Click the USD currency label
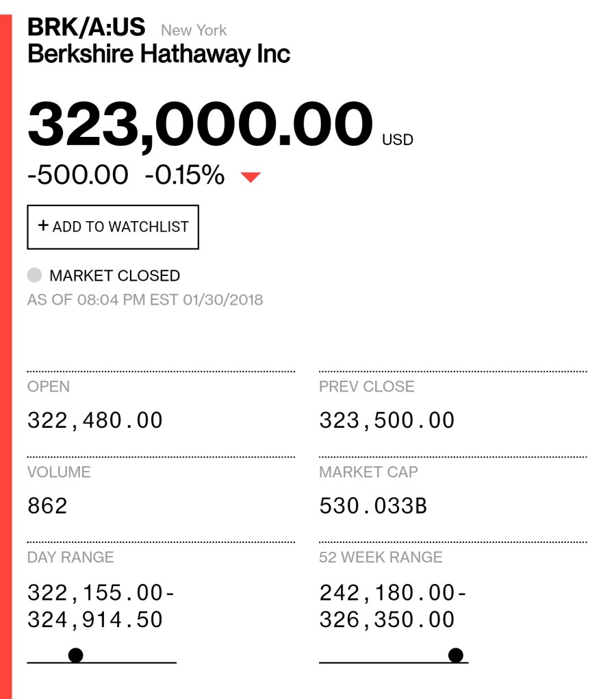This screenshot has width=616, height=699. [398, 140]
